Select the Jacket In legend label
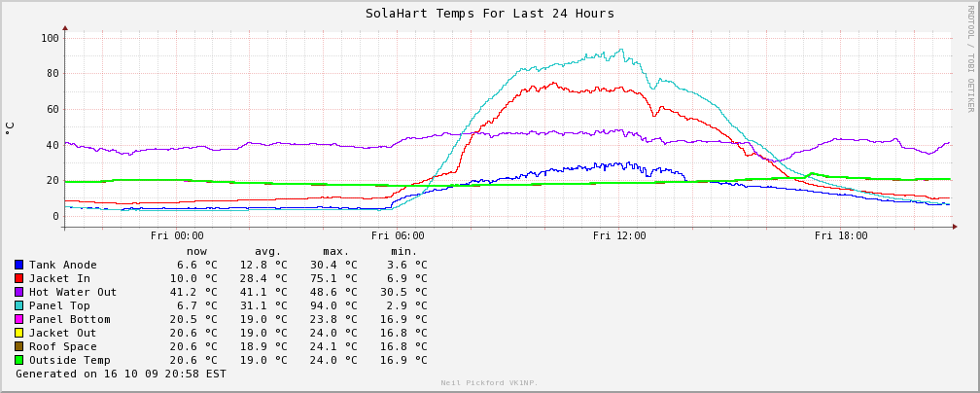 pos(59,278)
